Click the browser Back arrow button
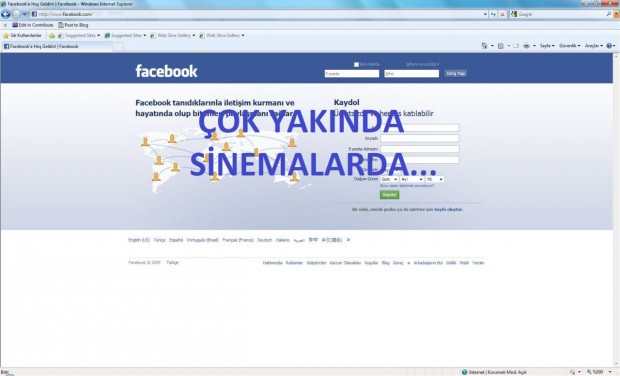This screenshot has width=620, height=376. 6,14
